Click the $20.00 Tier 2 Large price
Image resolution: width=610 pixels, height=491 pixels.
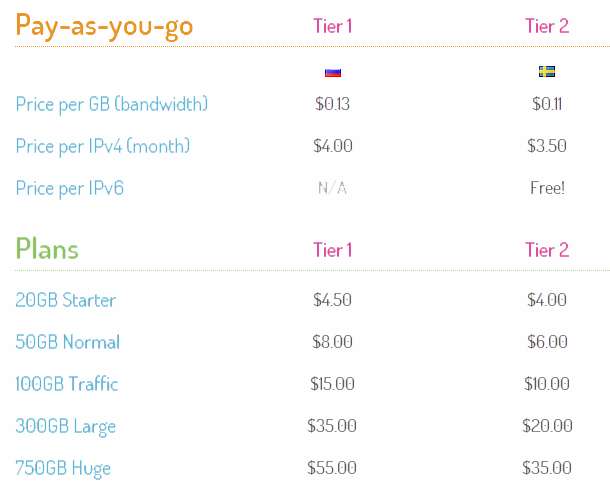pos(547,426)
